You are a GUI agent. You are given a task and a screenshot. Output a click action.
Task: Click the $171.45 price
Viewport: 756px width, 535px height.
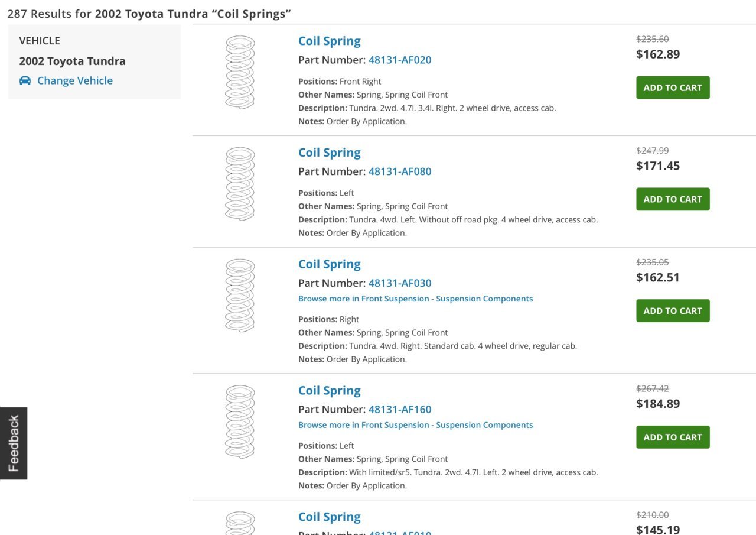click(x=658, y=166)
